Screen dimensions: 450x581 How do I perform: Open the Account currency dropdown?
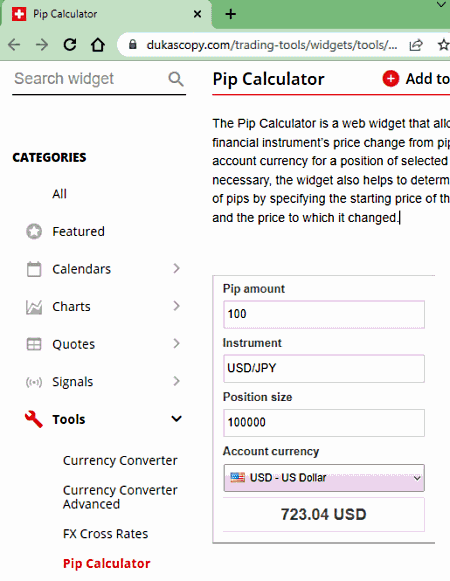(x=324, y=478)
